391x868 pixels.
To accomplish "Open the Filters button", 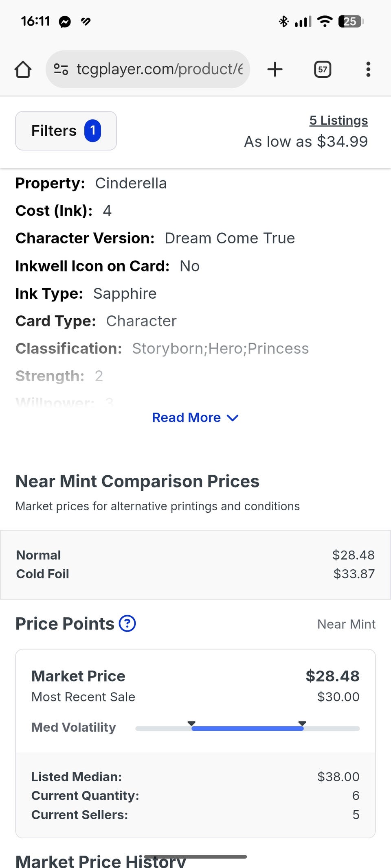I will 66,131.
